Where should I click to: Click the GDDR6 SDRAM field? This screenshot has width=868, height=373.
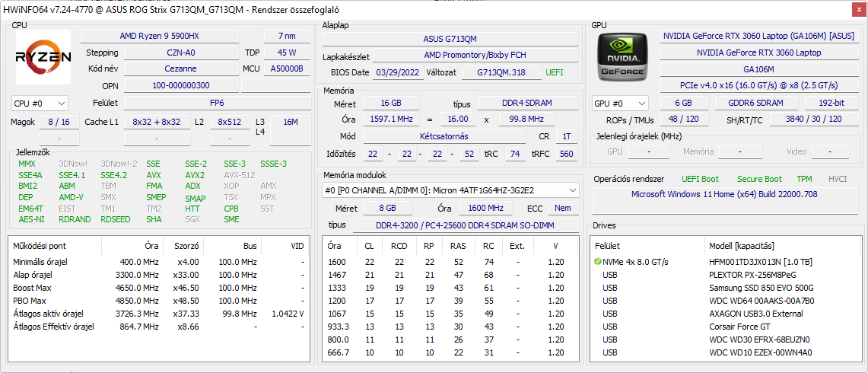click(x=755, y=103)
